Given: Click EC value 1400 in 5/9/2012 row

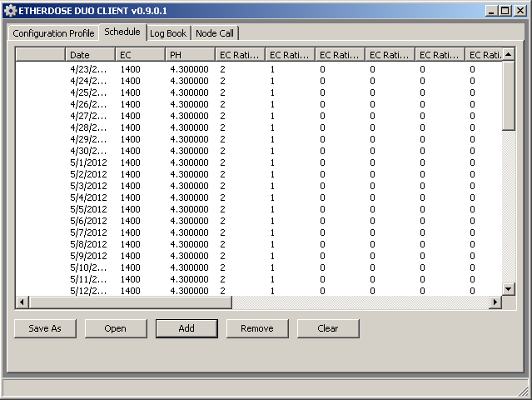Looking at the screenshot, I should [x=130, y=256].
